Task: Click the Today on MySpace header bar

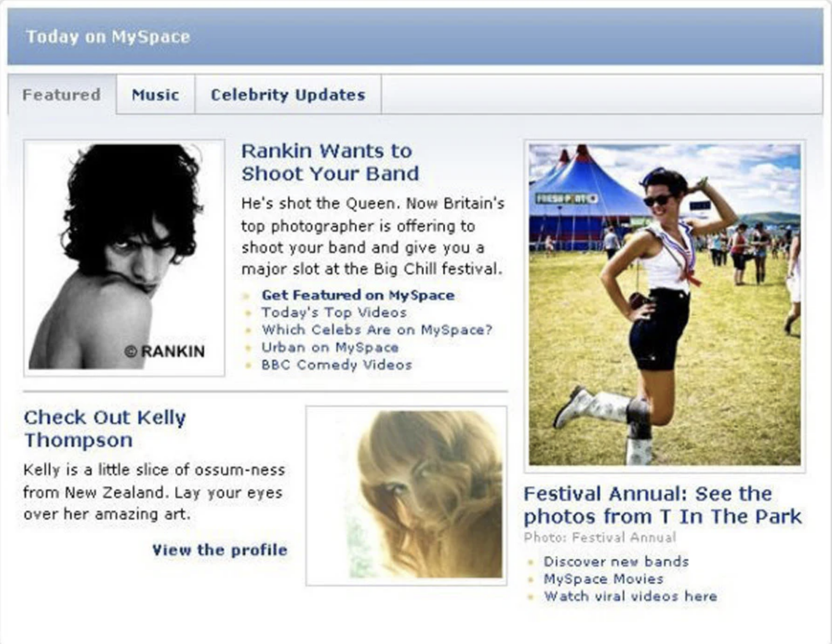Action: 415,37
